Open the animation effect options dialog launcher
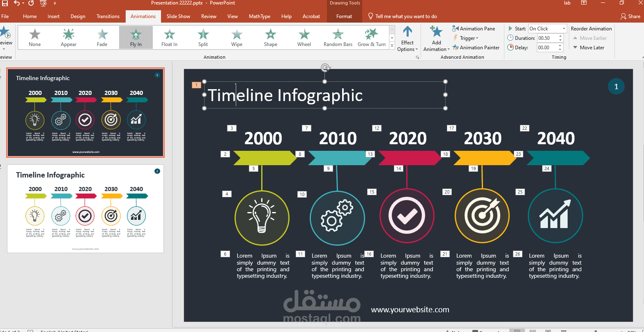The height and width of the screenshot is (332, 644). tap(417, 57)
